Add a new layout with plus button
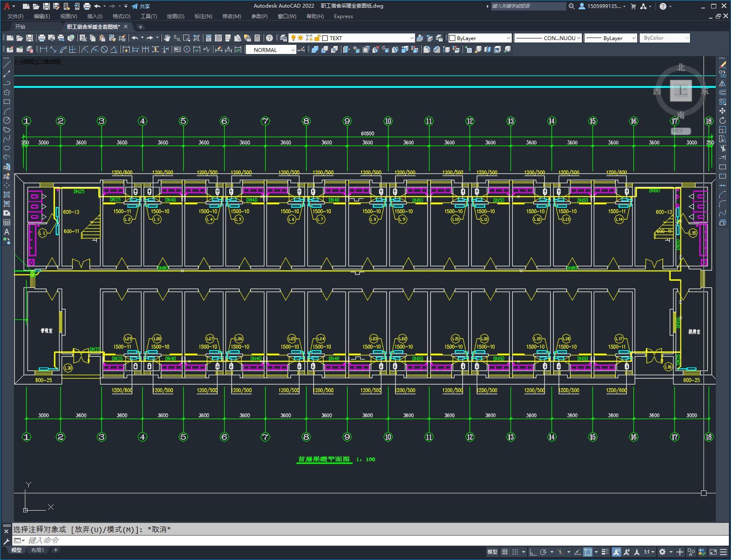Viewport: 731px width, 560px height. pos(55,550)
